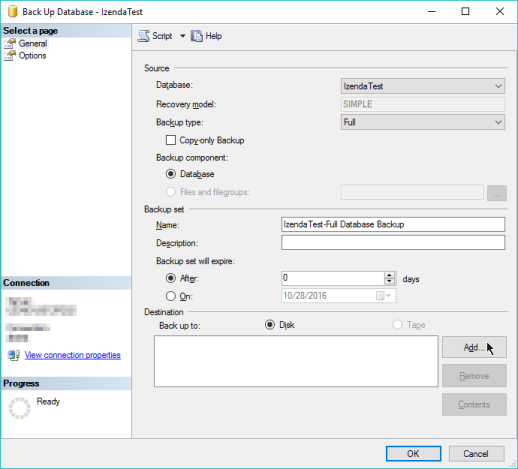Click inside the backup set Name field
Image resolution: width=518 pixels, height=469 pixels.
click(393, 224)
